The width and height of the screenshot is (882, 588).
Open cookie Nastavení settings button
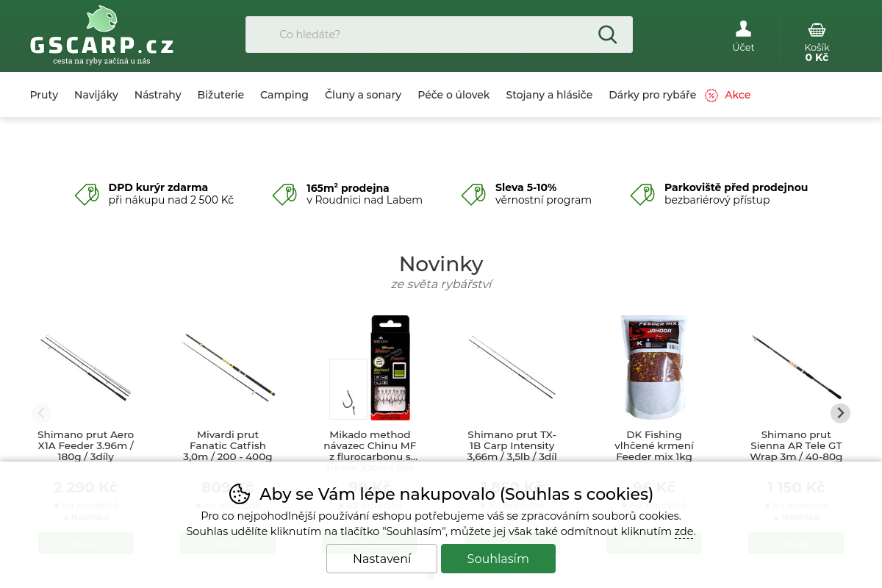point(382,559)
